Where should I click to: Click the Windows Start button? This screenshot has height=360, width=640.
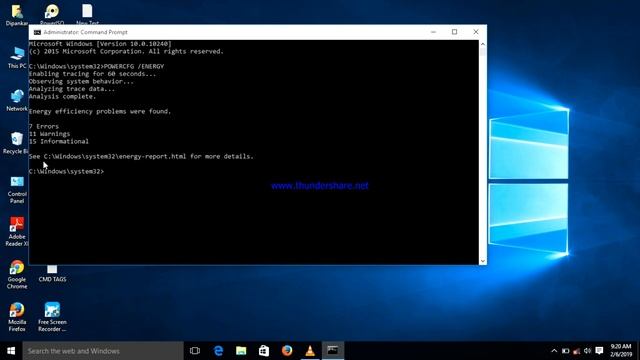[11, 351]
